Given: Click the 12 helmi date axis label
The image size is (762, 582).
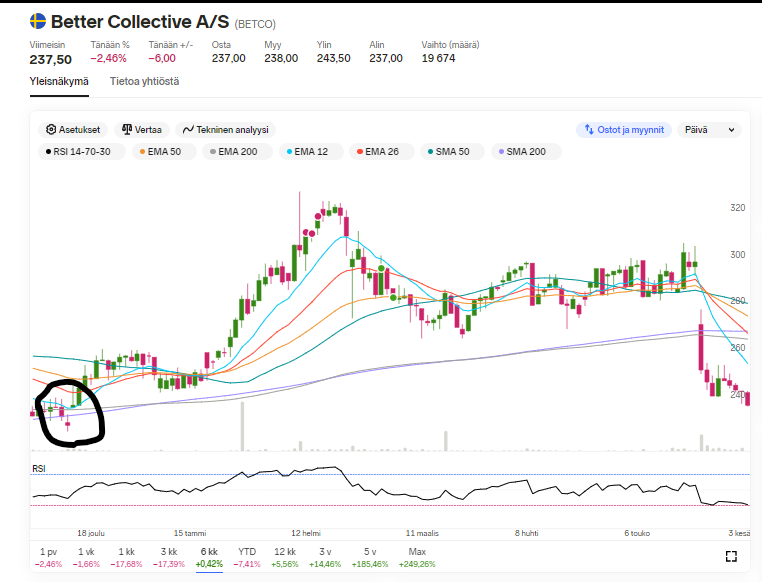Looking at the screenshot, I should [306, 533].
